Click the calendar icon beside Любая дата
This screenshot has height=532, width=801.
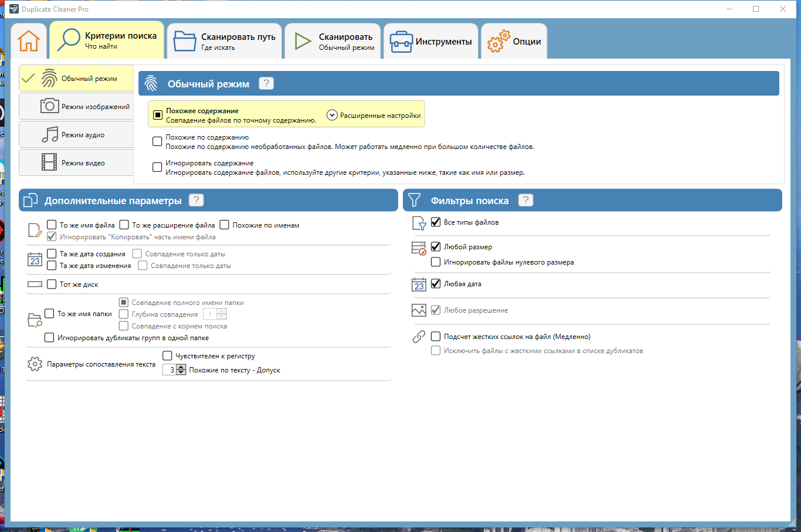pyautogui.click(x=419, y=284)
